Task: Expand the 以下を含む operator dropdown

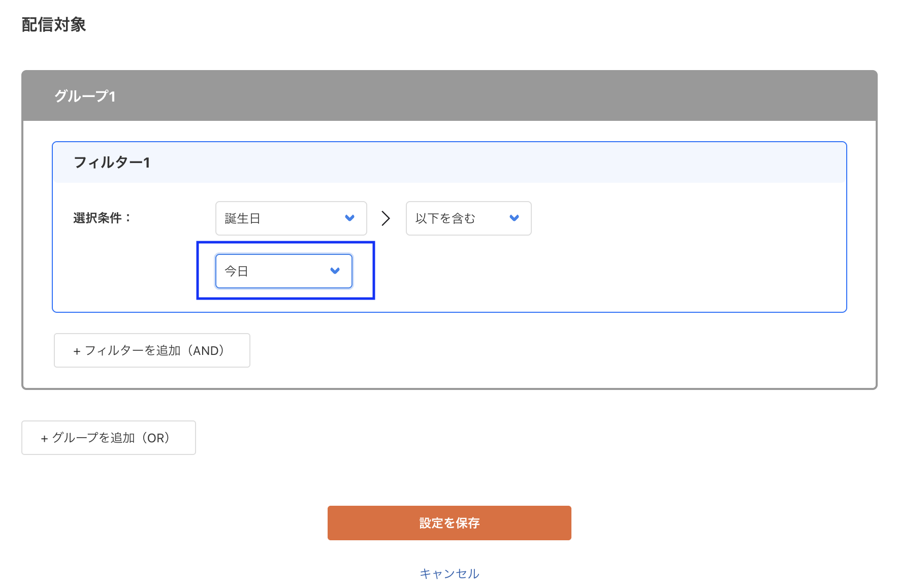Action: [x=468, y=218]
